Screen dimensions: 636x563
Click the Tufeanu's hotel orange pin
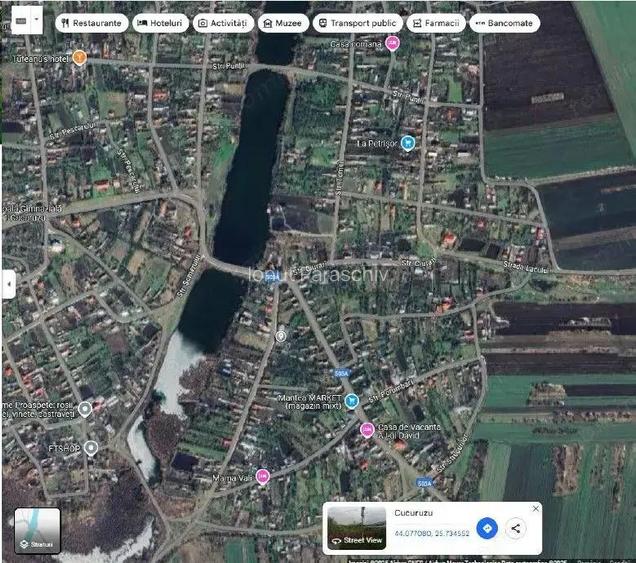80,58
